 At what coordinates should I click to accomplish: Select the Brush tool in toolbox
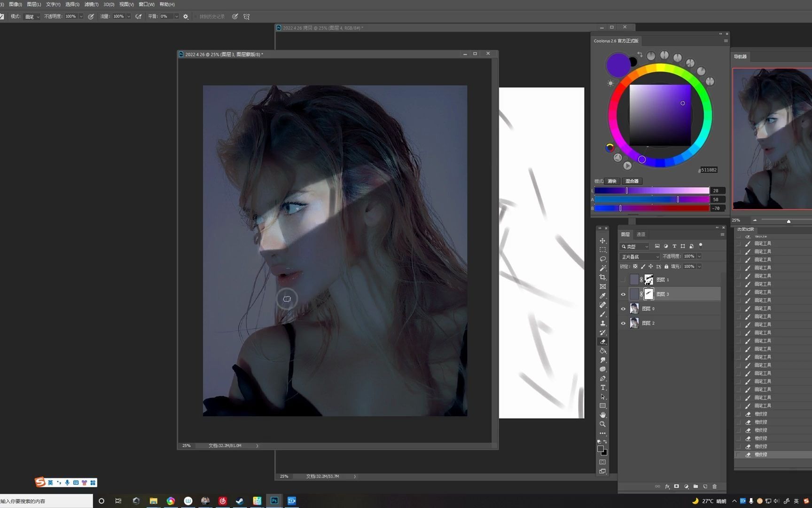(x=602, y=314)
